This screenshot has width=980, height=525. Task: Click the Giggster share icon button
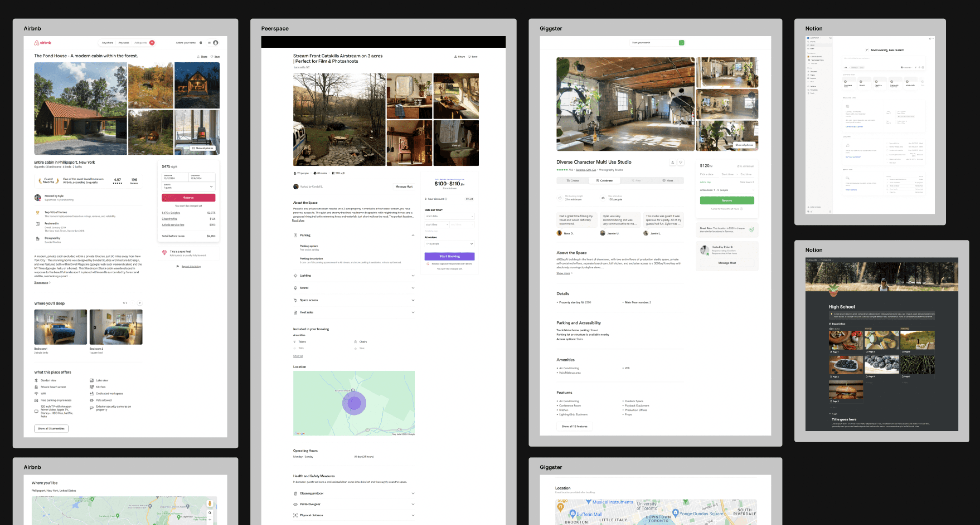[x=673, y=162]
